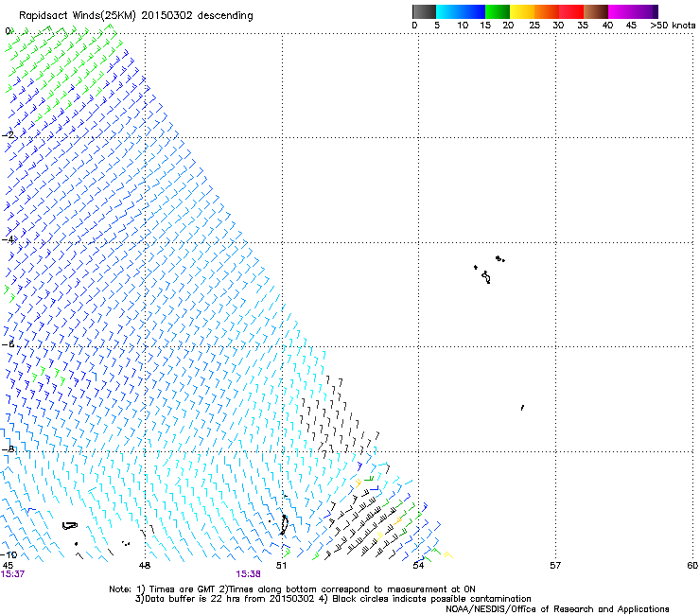Click the island outline near 46E, 9.4S
This screenshot has height=615, width=700.
70,526
